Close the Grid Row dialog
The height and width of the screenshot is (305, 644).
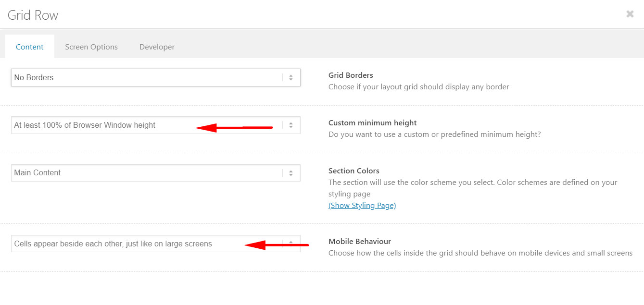[x=630, y=14]
